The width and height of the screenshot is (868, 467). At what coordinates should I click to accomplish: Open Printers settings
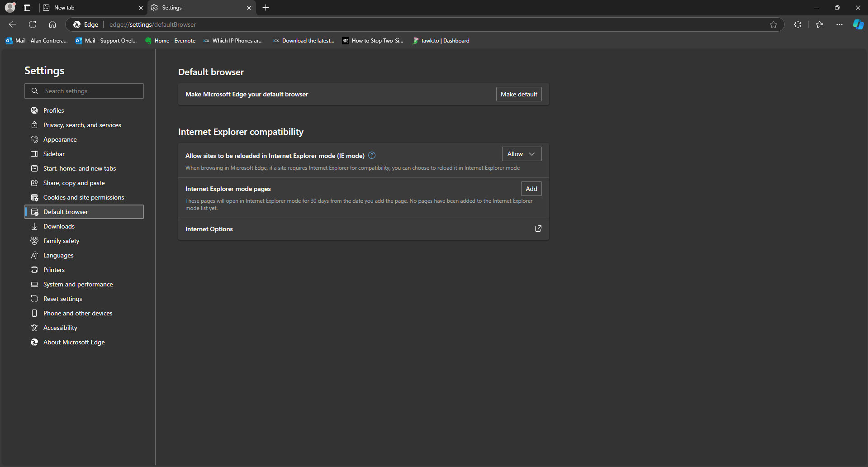[x=84, y=270]
